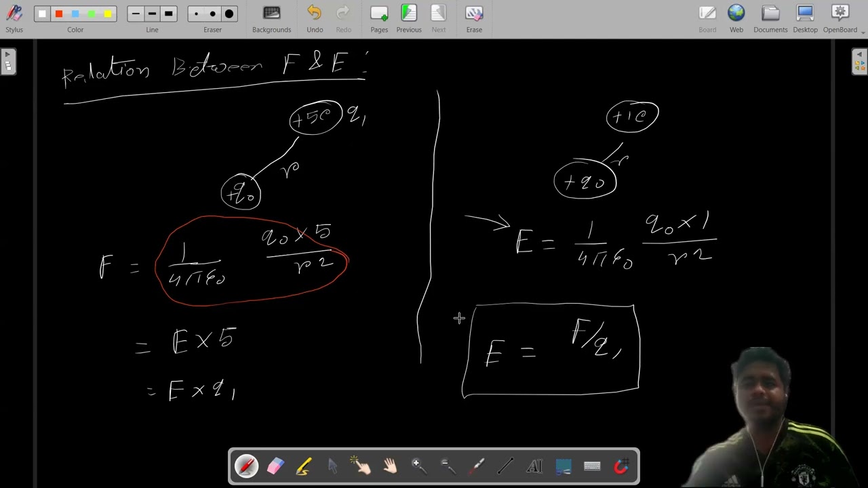Screen dimensions: 868x488
Task: Select the Interact with items finger tool
Action: click(361, 466)
